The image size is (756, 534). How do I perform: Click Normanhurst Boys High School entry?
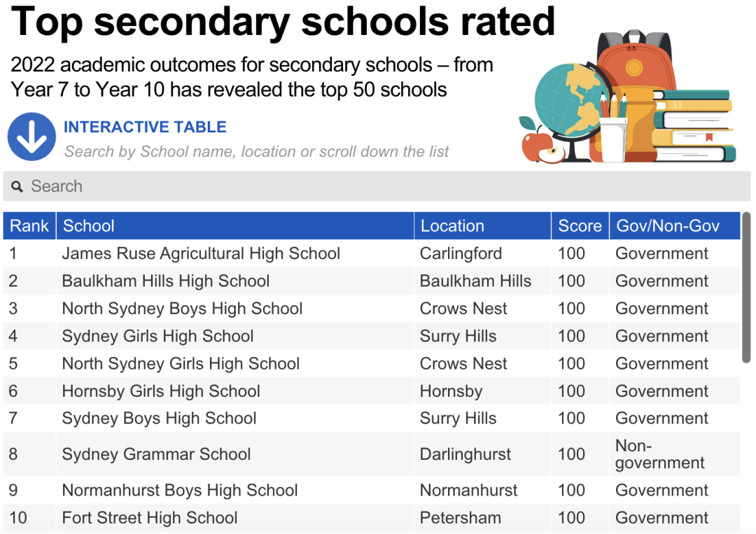click(x=180, y=490)
